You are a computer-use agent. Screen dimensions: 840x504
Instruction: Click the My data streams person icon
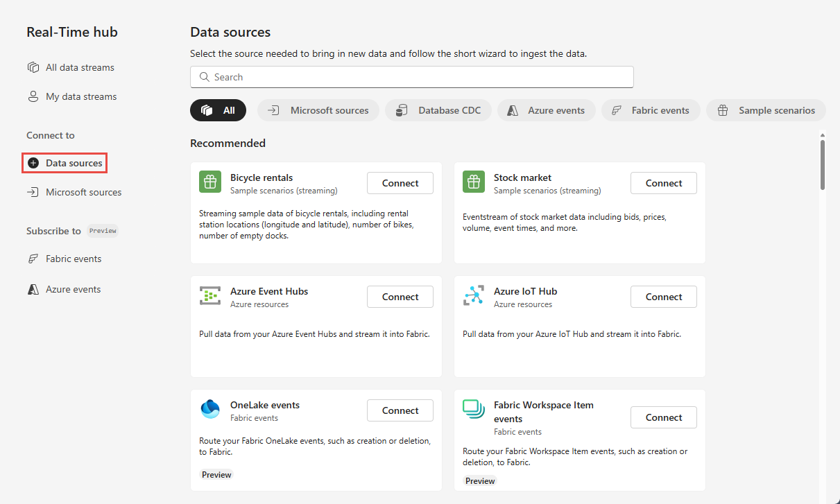[33, 96]
